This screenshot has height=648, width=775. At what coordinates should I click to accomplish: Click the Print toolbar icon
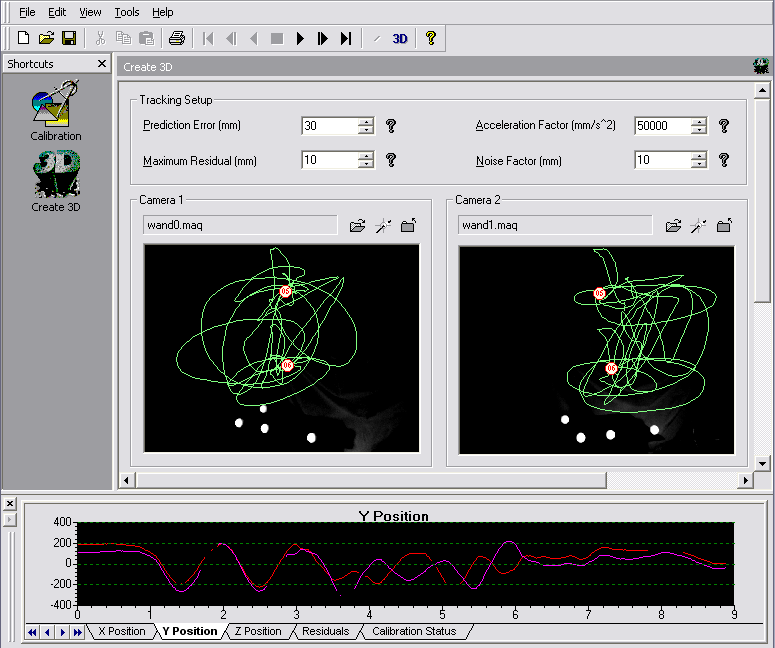click(x=177, y=39)
